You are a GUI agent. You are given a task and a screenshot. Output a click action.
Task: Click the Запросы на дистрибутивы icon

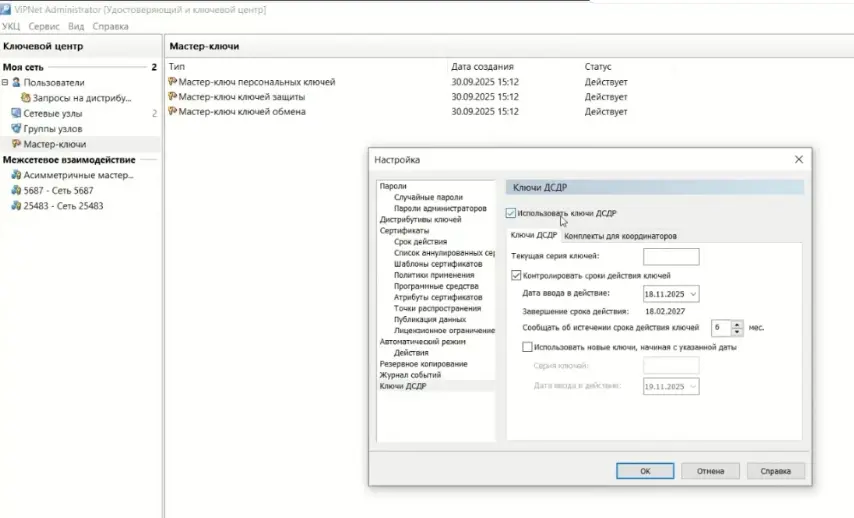click(26, 98)
